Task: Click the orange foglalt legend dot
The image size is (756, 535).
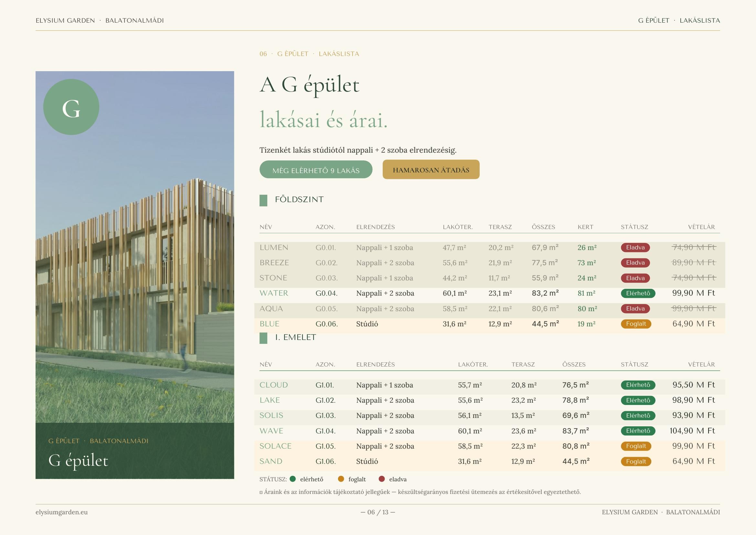Action: 341,479
